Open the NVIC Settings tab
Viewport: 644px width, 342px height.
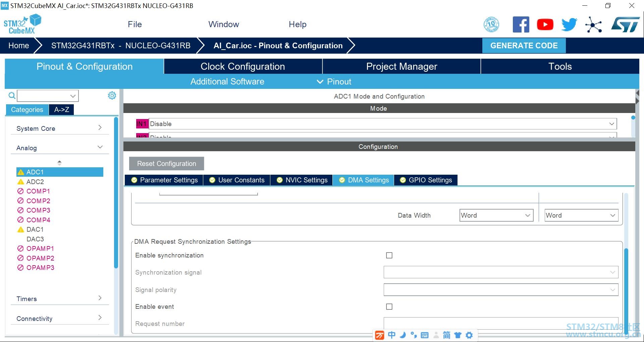click(302, 180)
